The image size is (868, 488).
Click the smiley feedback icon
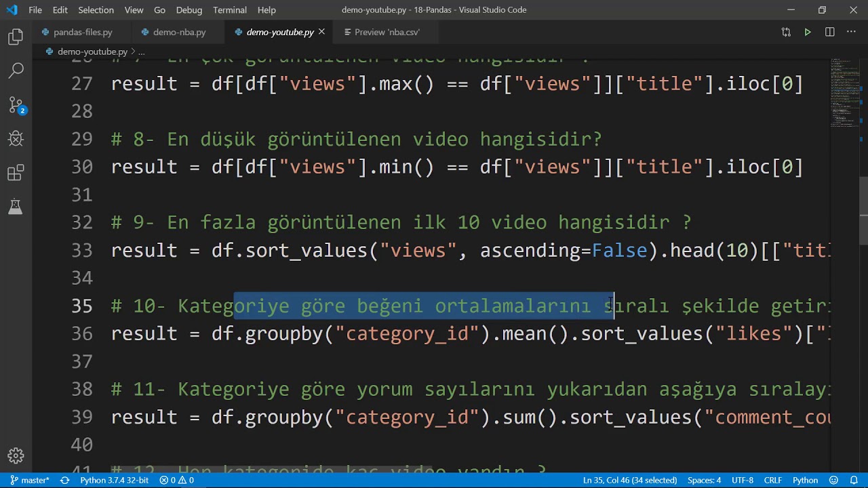point(833,480)
